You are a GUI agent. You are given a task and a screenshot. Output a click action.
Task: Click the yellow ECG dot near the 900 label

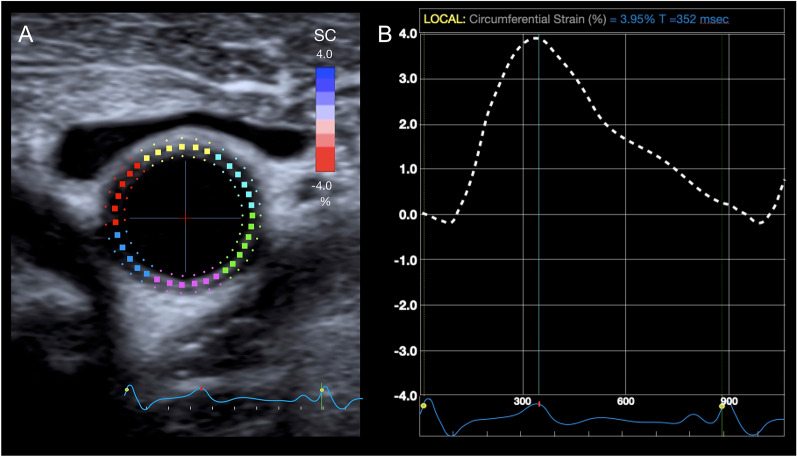(722, 406)
